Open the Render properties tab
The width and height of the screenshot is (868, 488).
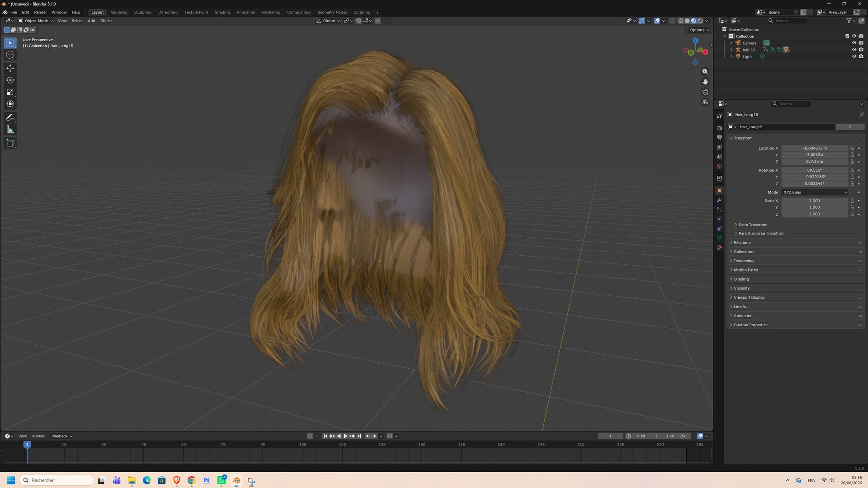coord(719,128)
